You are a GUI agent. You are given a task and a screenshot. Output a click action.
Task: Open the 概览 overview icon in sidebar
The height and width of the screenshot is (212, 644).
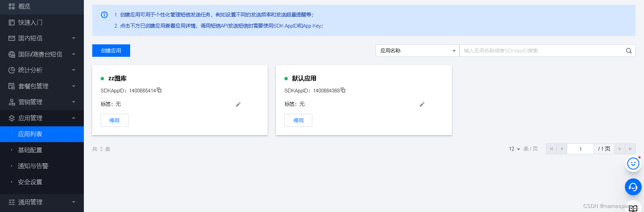tap(12, 6)
